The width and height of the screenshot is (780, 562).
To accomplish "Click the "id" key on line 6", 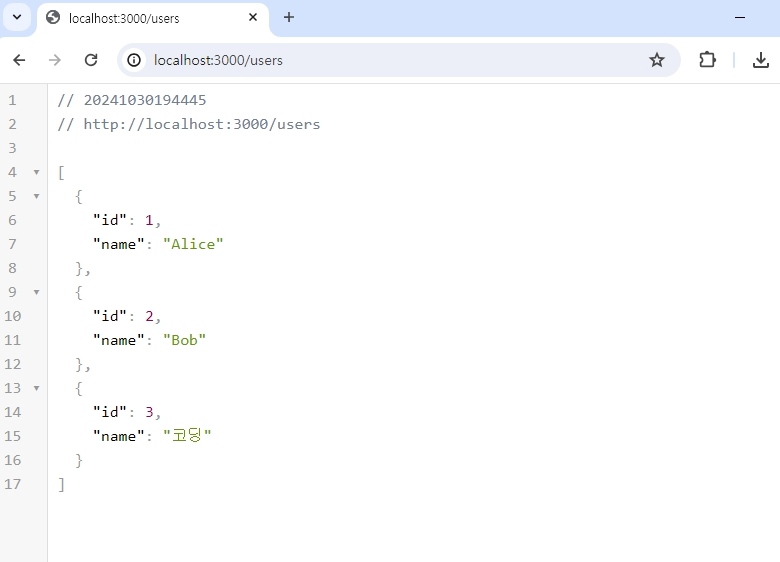I will point(109,220).
